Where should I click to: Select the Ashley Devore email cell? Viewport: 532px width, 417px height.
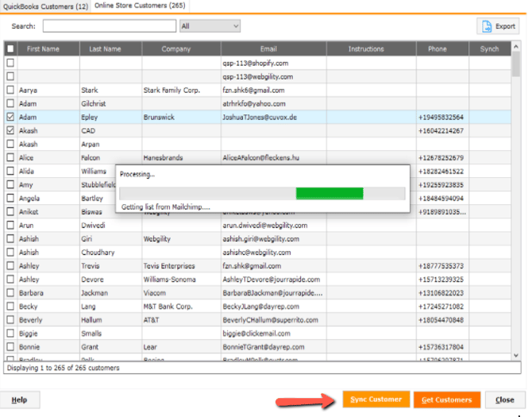[x=272, y=280]
